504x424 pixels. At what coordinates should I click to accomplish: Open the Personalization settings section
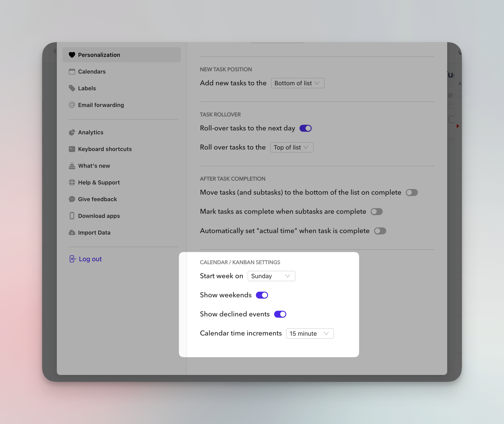[x=122, y=55]
